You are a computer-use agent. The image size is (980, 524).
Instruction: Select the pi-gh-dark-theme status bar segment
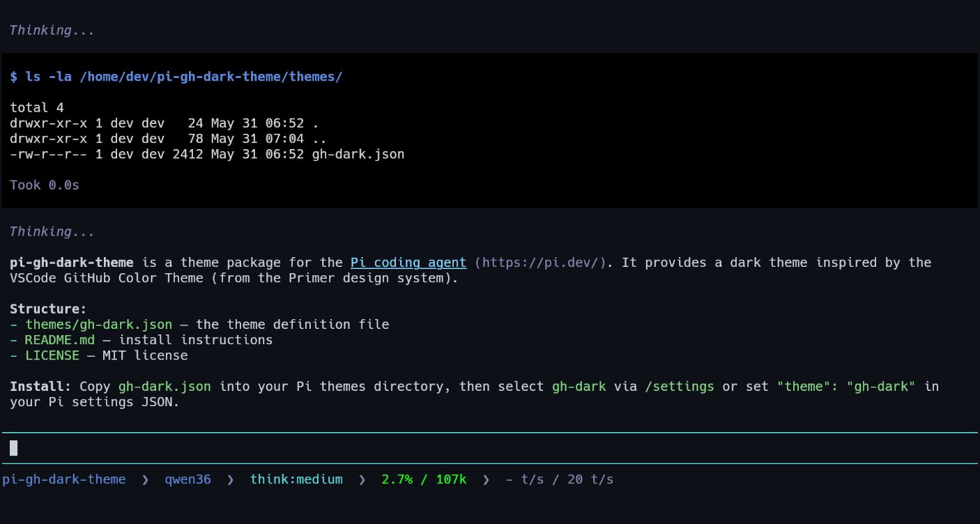coord(64,479)
